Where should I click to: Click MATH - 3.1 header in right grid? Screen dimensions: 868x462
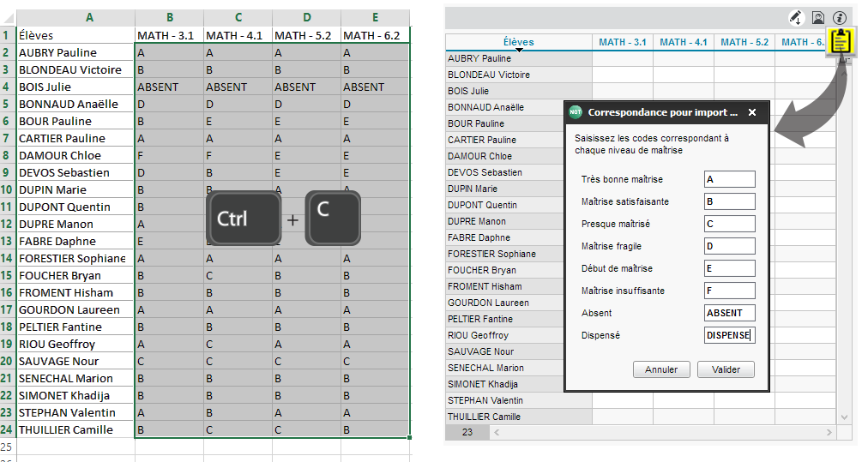(x=623, y=42)
